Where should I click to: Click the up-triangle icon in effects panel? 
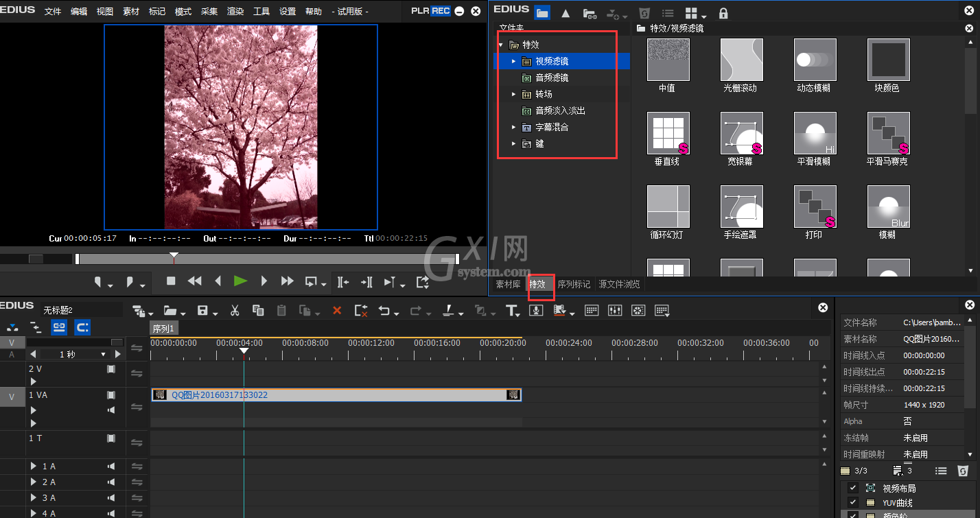coord(565,13)
